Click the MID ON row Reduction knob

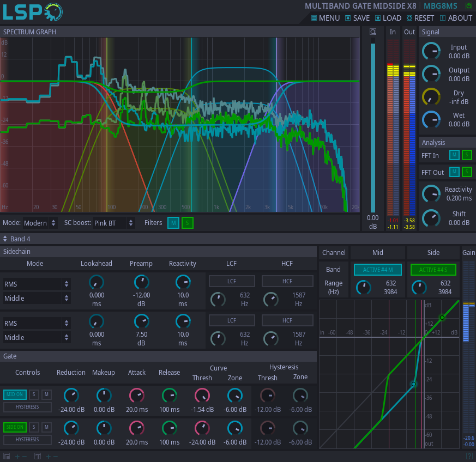coord(71,396)
